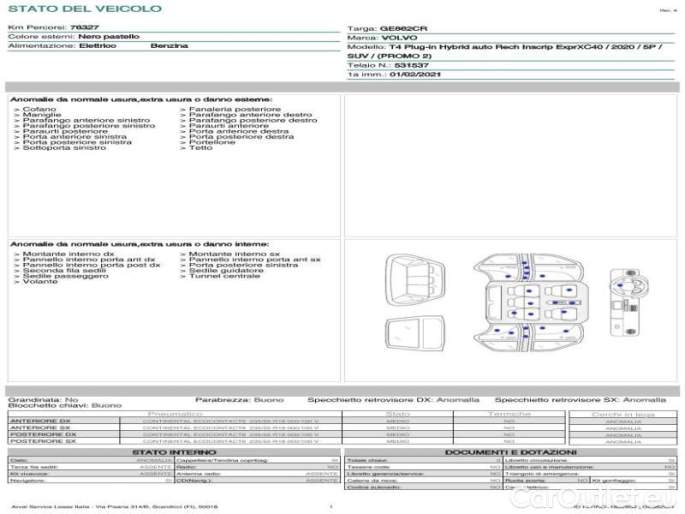Select the Modello line starting T4 Plug-in Hybrid
Screen dimensions: 685x514
[526, 47]
